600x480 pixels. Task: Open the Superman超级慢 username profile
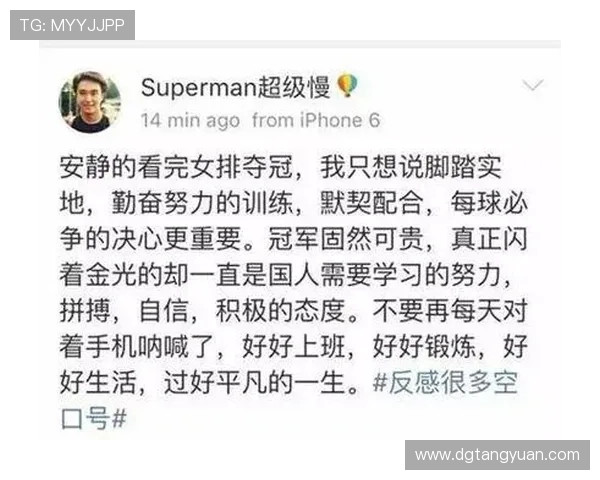click(x=235, y=87)
